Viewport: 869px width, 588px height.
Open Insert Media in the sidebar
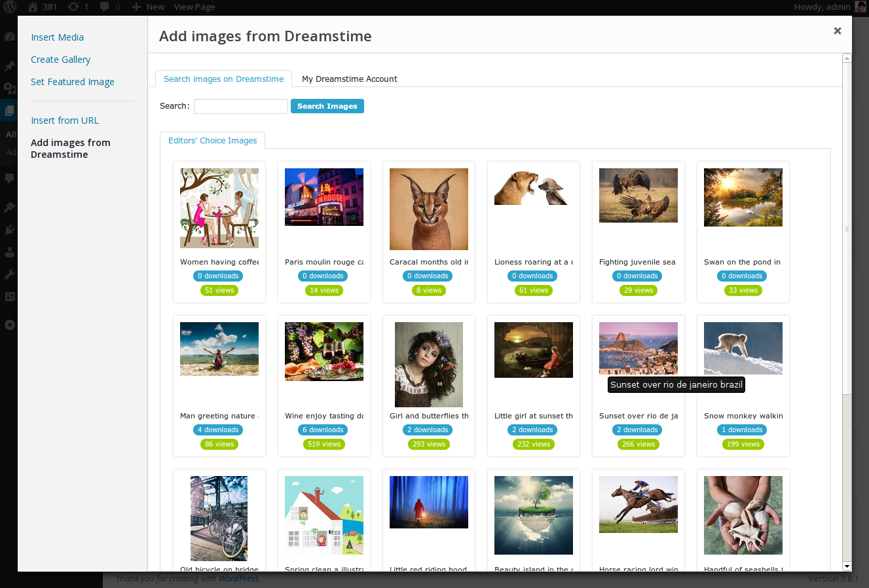[x=57, y=37]
